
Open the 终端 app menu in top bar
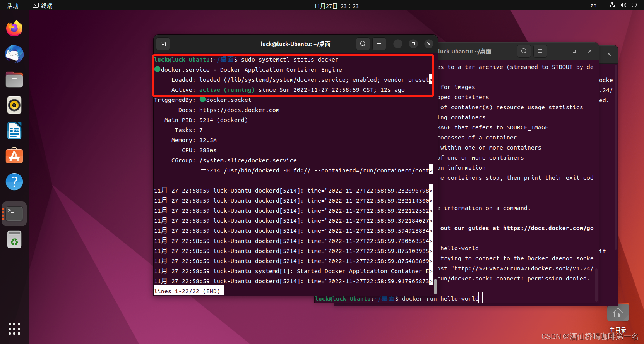(43, 5)
